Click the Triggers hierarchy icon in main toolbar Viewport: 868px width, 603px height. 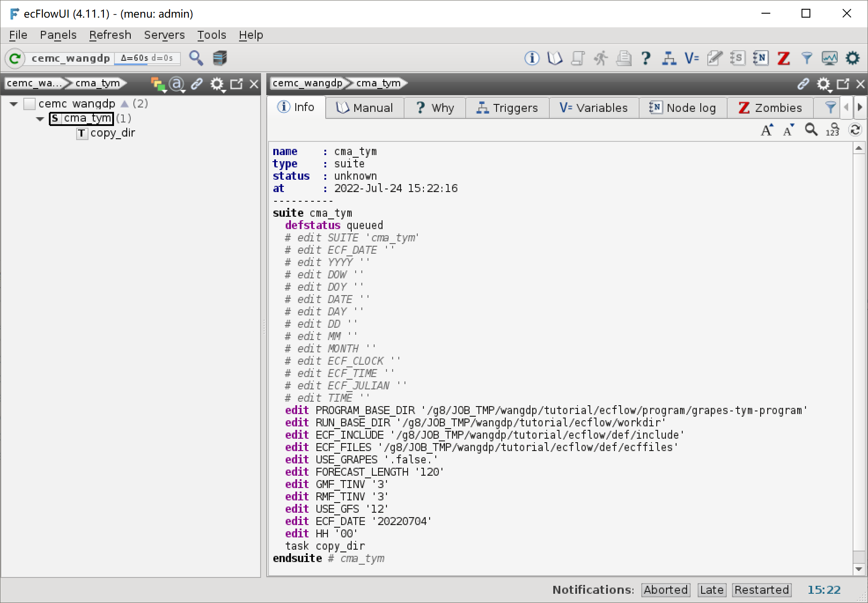coord(669,58)
